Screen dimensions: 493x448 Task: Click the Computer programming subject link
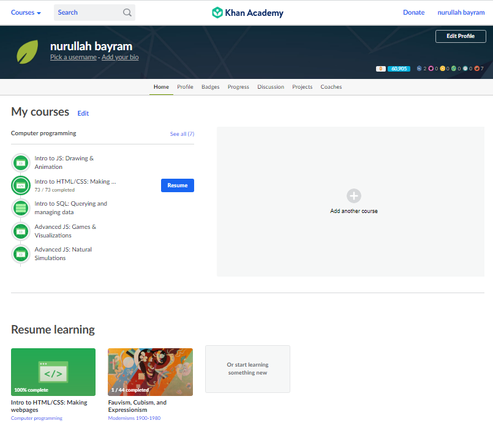[x=37, y=418]
